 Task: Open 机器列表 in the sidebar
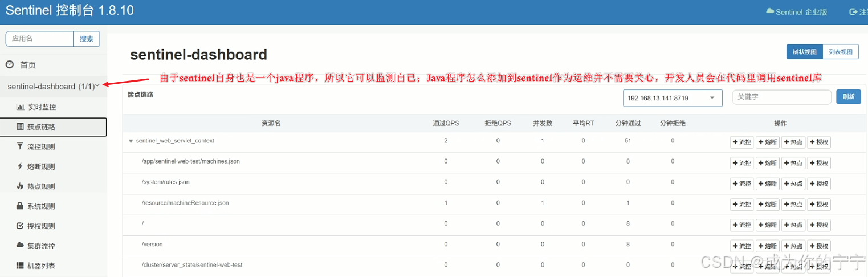pyautogui.click(x=42, y=266)
